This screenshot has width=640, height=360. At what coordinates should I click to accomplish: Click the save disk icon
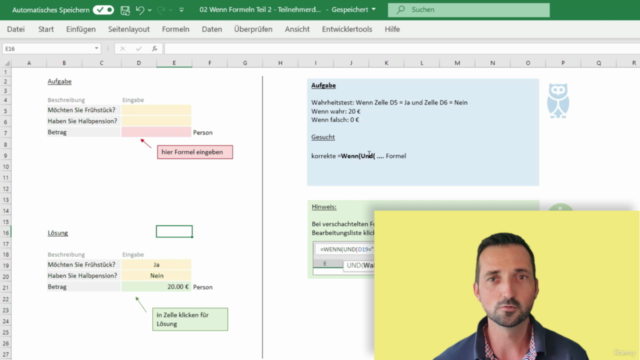point(125,10)
